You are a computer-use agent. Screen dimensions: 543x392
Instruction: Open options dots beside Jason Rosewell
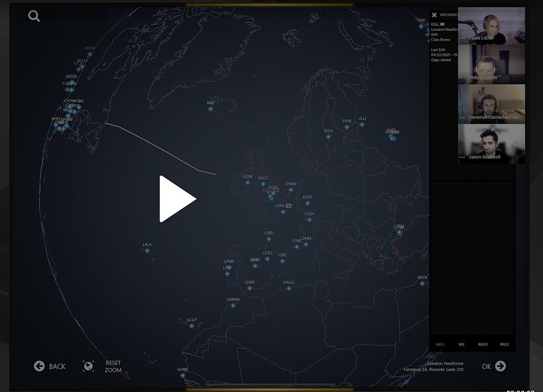tap(462, 157)
